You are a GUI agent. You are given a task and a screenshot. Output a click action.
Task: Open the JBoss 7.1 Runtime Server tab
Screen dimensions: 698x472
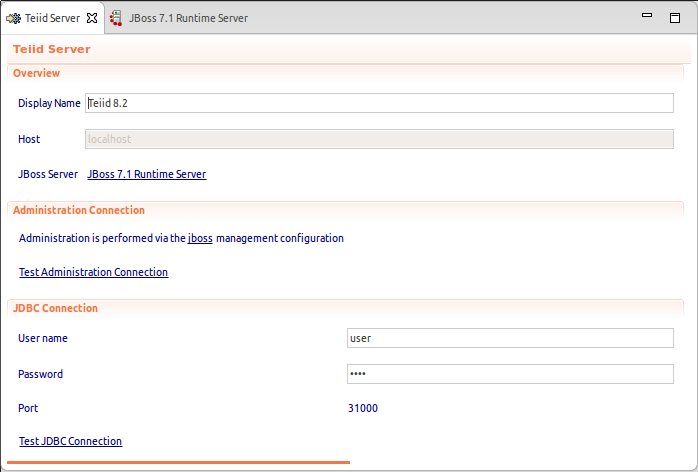tap(188, 18)
